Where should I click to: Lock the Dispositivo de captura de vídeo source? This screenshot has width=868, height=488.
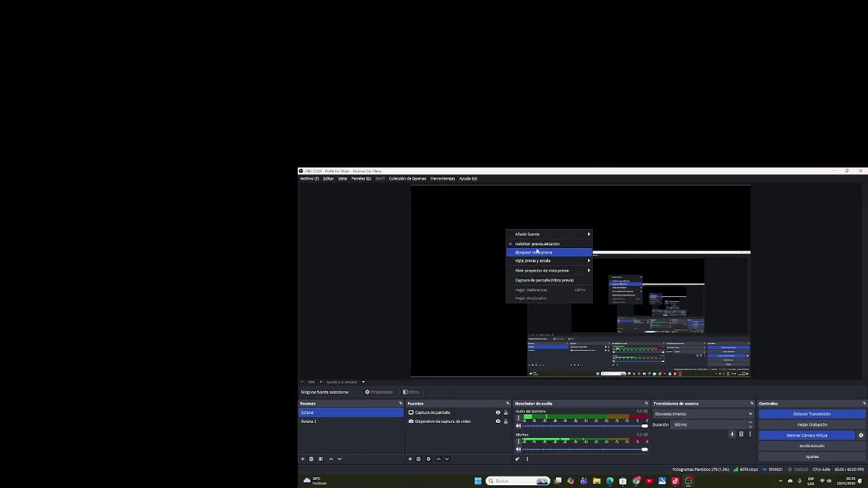click(x=505, y=421)
